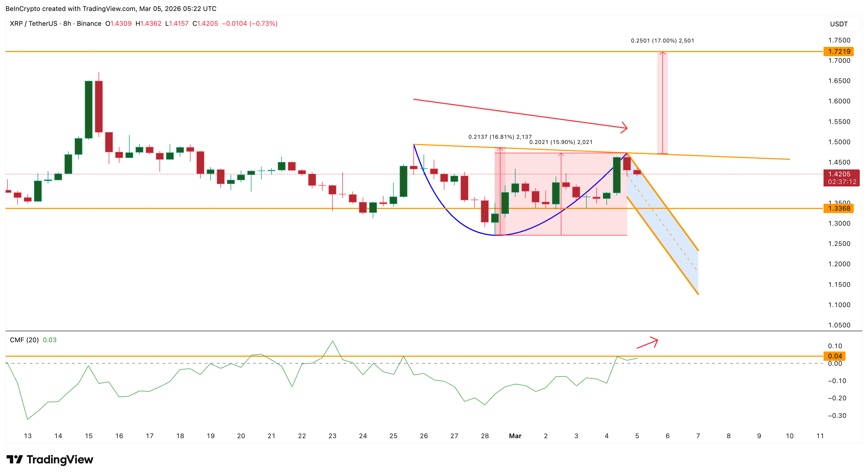Click the TradingView logo icon
Viewport: 868px width, 476px height.
click(15, 459)
